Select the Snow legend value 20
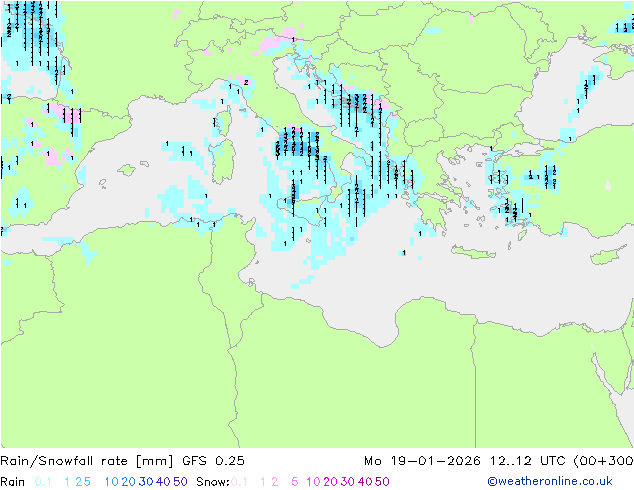The image size is (634, 490). (330, 482)
